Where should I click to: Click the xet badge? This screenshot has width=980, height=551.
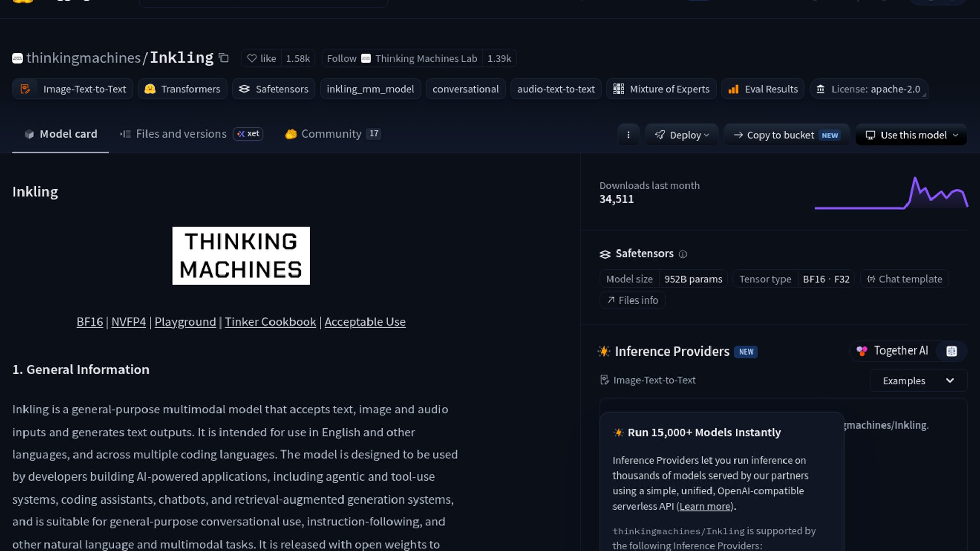[x=248, y=134]
